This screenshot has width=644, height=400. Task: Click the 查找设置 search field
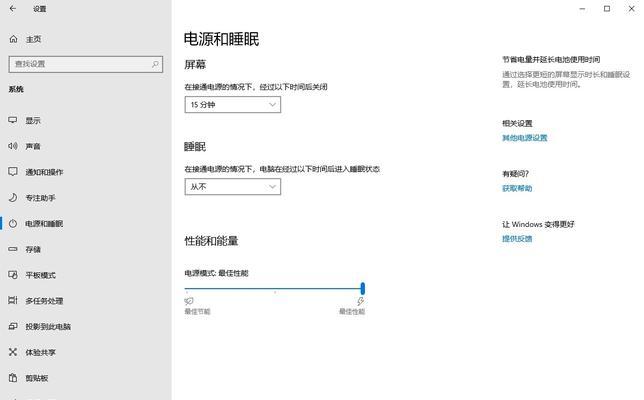[x=85, y=64]
